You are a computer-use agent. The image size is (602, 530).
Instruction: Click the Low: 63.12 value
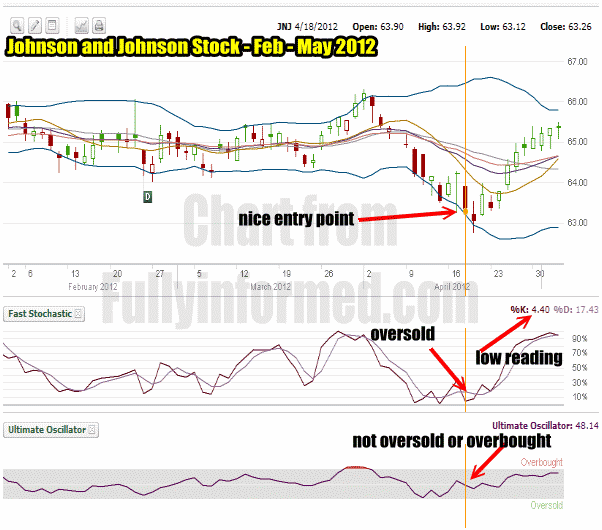pyautogui.click(x=503, y=26)
